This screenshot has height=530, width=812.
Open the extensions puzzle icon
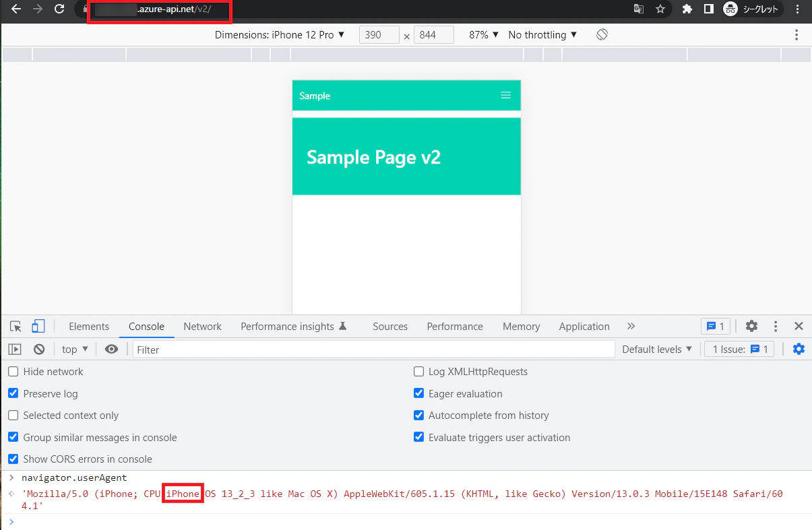pos(687,9)
